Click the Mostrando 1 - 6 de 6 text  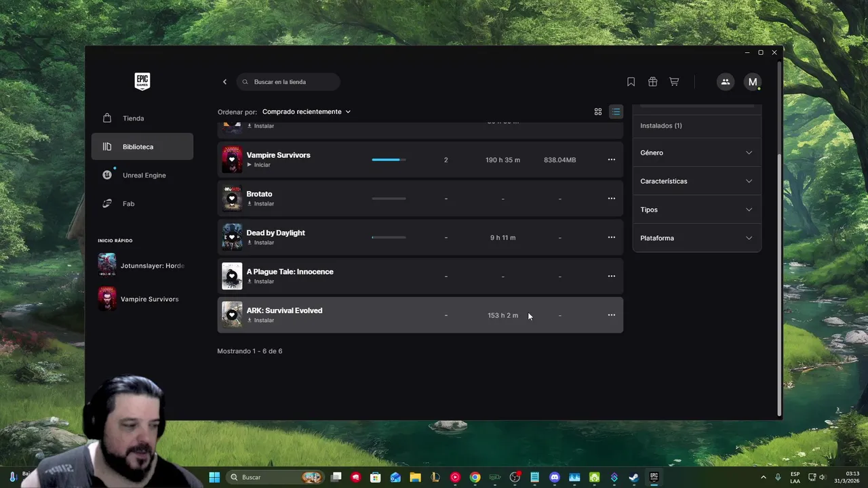(x=250, y=351)
